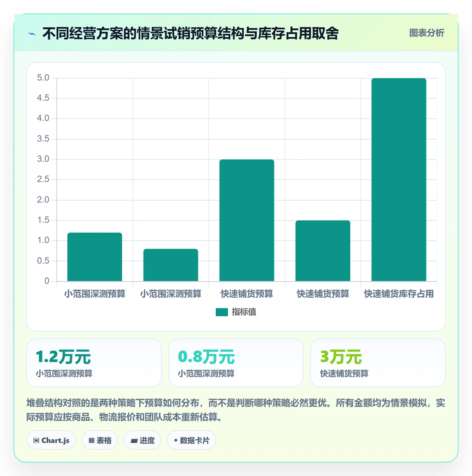Click the tallest bar 快速铺货库存占用
This screenshot has height=476, width=472.
pyautogui.click(x=399, y=180)
